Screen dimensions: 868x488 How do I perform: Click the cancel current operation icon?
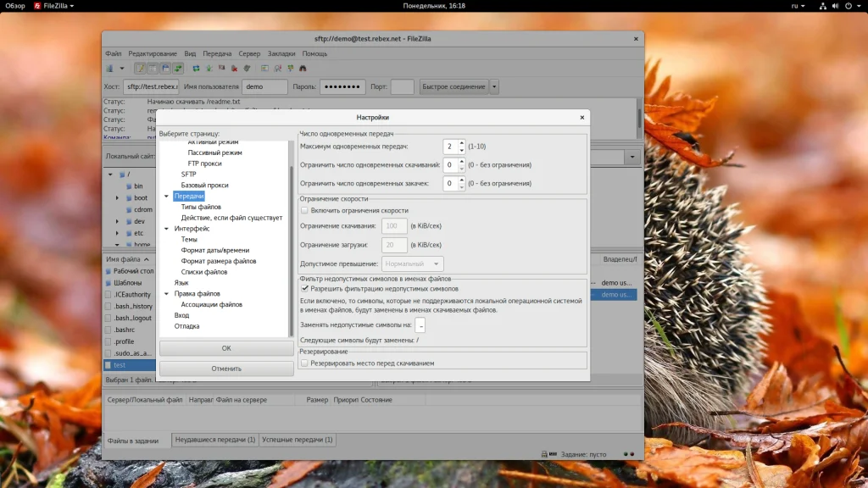click(222, 68)
